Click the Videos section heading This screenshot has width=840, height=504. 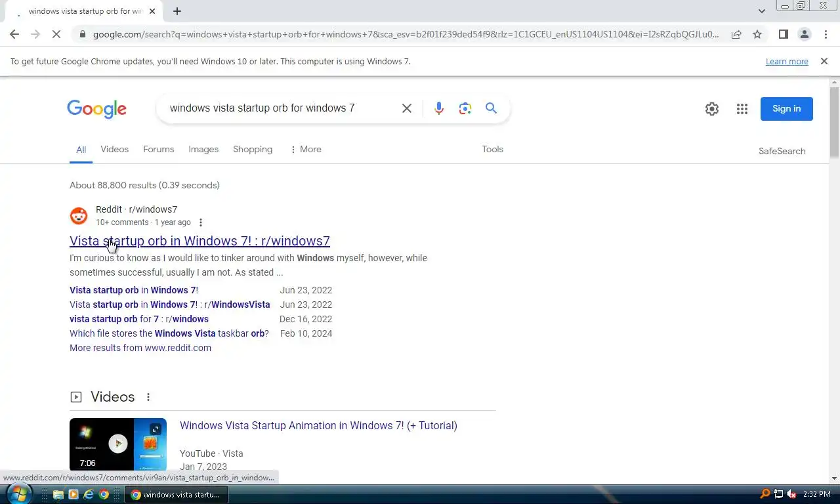click(x=112, y=397)
